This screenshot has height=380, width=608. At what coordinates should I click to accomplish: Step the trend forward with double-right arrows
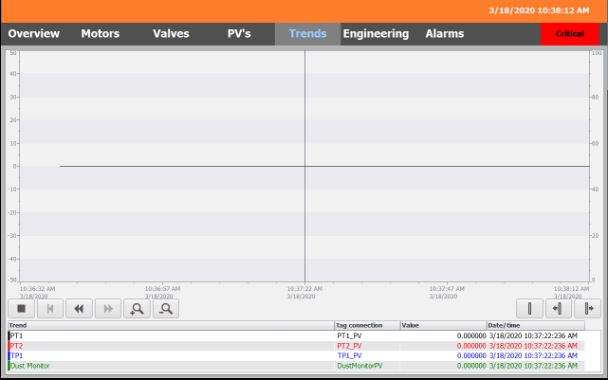pos(108,309)
